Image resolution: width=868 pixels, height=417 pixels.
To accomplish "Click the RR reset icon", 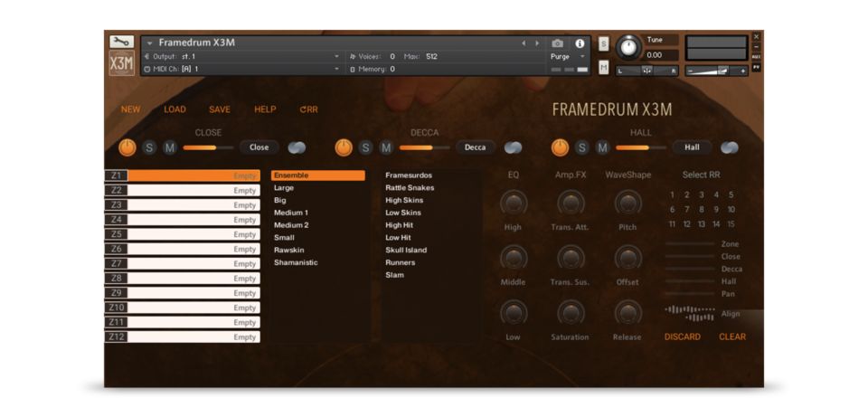I will tap(309, 109).
